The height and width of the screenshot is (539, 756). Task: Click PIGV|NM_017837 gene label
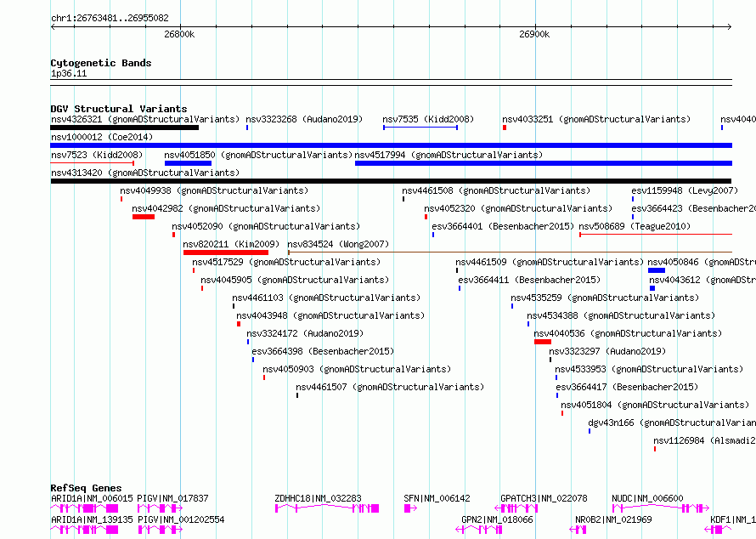tap(172, 498)
